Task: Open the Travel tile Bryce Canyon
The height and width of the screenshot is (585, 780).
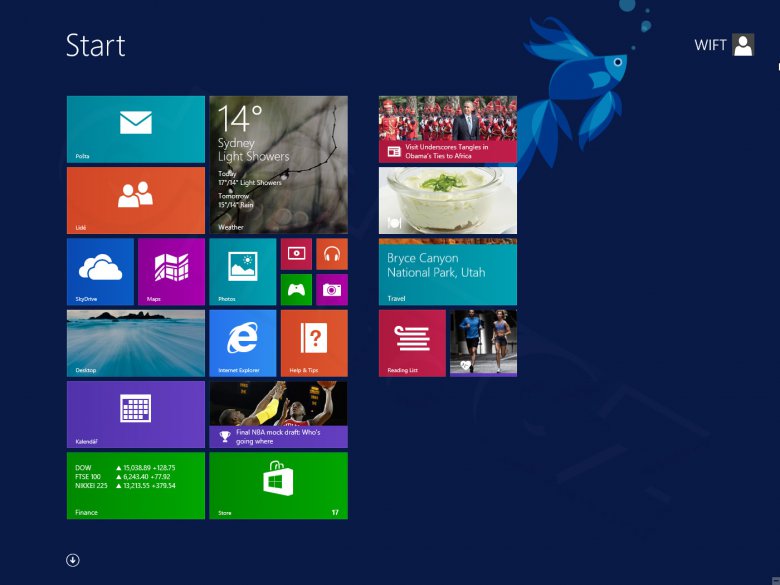Action: coord(448,272)
